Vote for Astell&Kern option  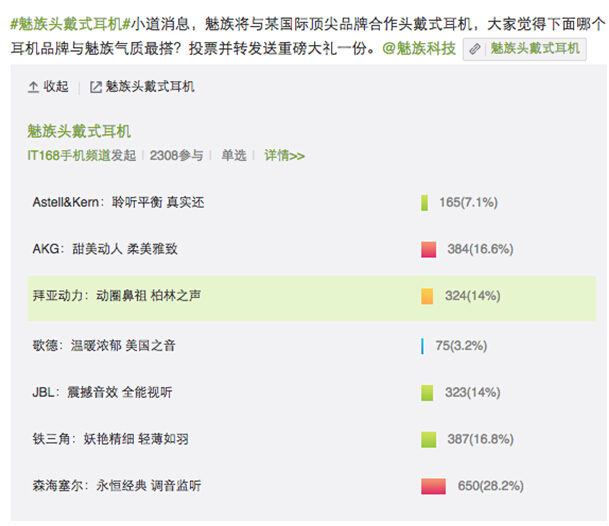(x=311, y=202)
